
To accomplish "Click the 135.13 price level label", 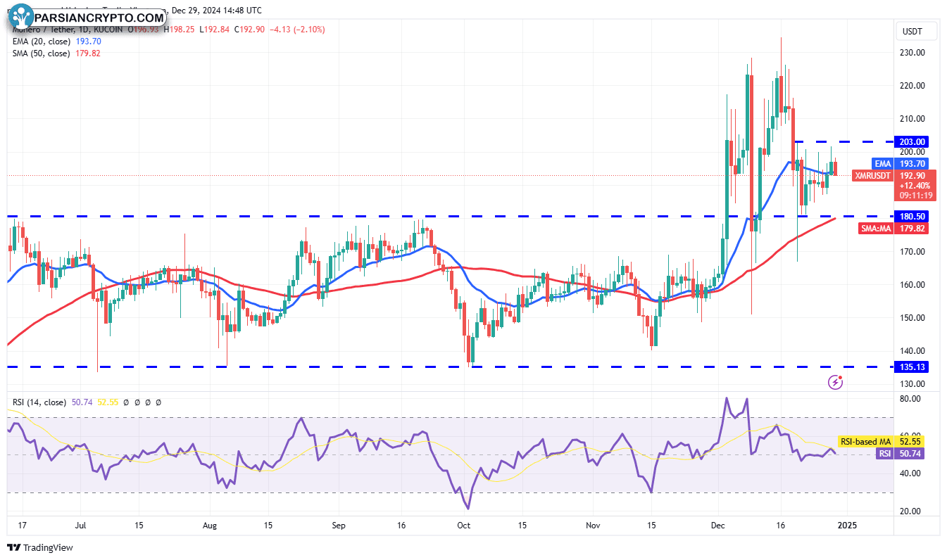I will point(912,367).
